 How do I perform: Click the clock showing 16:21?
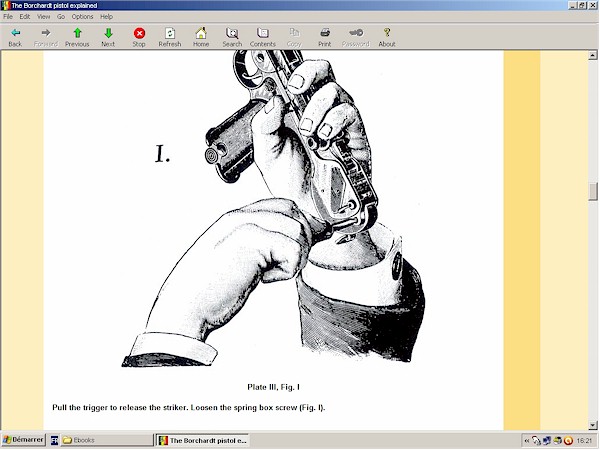[584, 441]
